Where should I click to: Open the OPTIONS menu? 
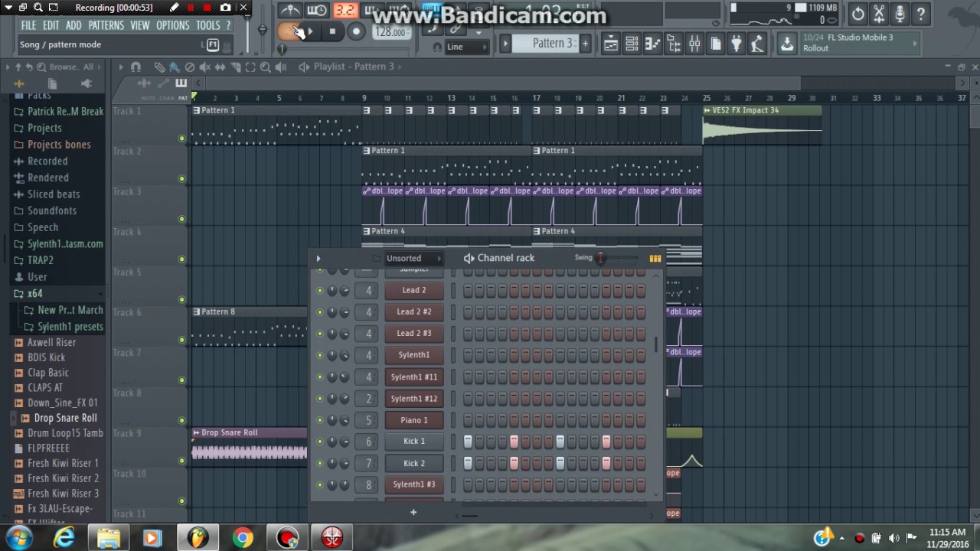point(172,25)
